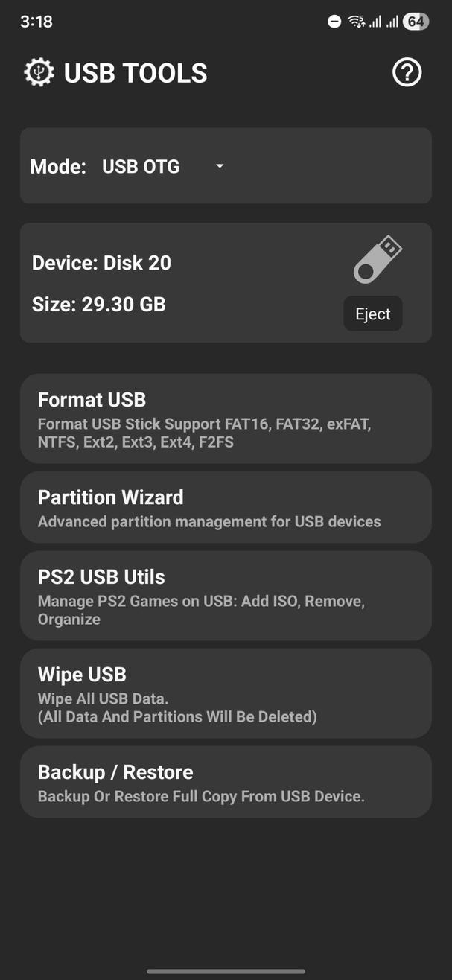Tap the bottom navigation gesture bar

pyautogui.click(x=226, y=970)
